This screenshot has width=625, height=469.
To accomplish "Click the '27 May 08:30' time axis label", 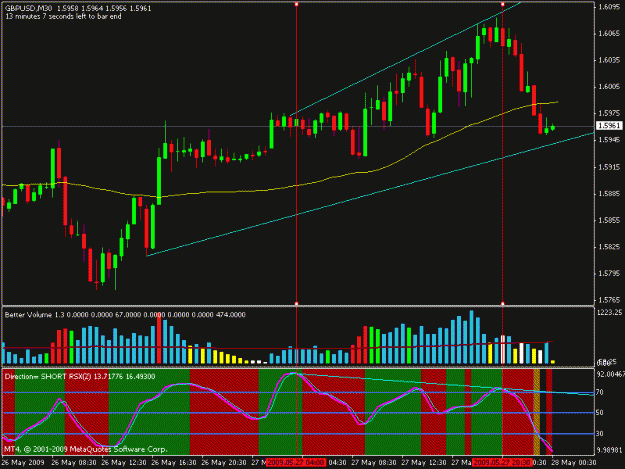I will coord(374,463).
